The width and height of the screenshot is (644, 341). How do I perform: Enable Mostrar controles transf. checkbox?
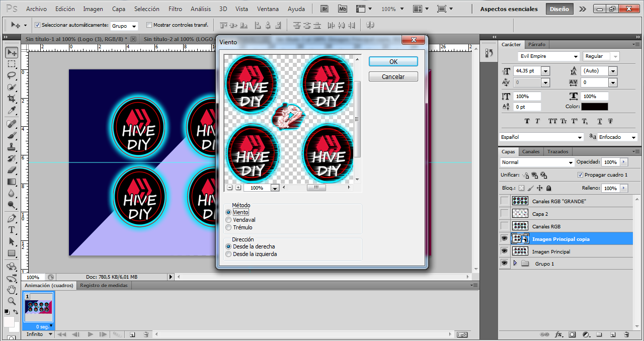(149, 25)
